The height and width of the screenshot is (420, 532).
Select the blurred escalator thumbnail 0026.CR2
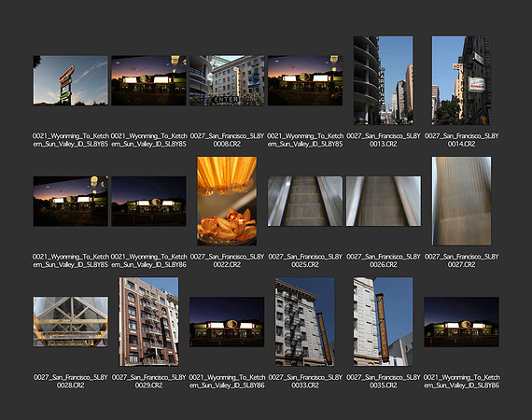(384, 201)
